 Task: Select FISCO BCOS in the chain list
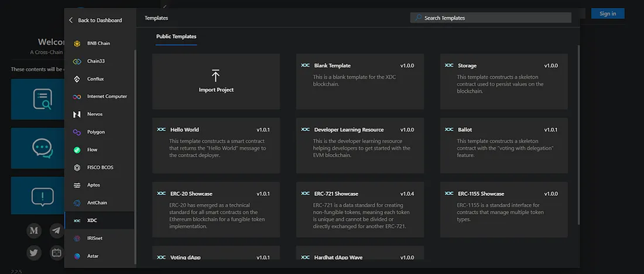(100, 168)
